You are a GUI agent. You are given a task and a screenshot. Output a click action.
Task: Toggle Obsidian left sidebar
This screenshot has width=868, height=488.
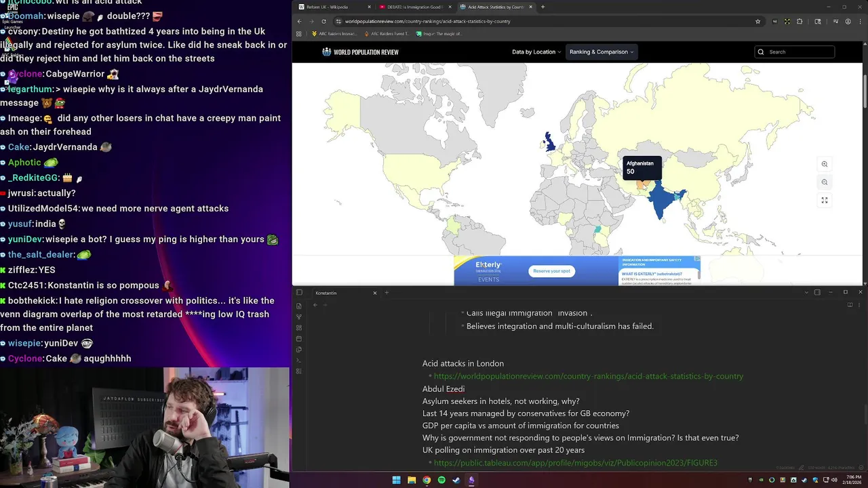[299, 293]
